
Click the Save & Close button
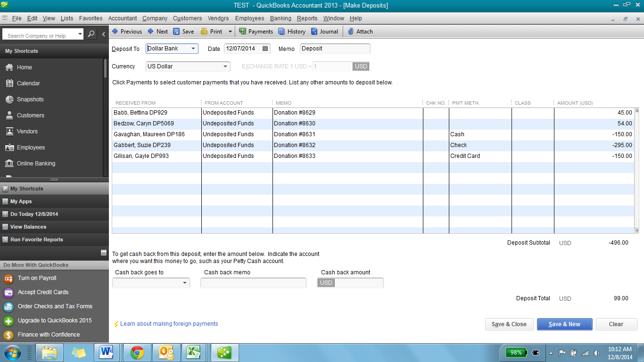point(509,324)
